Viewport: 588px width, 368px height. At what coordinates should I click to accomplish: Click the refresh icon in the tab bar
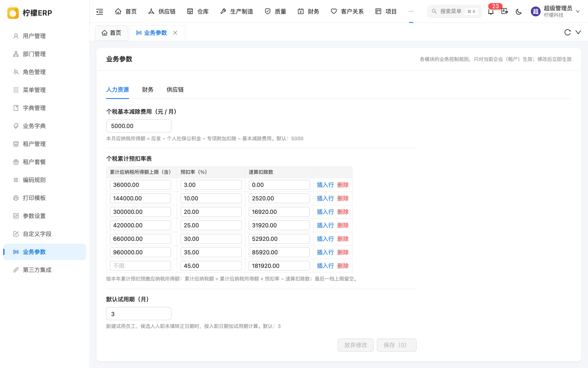pos(567,32)
